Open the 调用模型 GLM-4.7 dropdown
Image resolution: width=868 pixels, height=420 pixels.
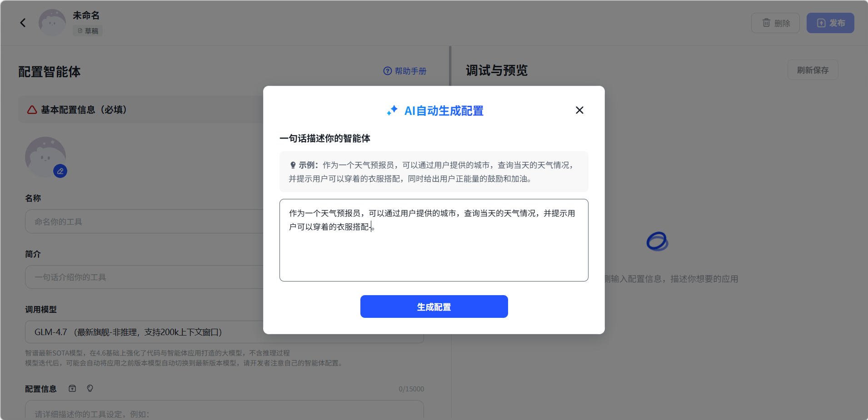[144, 332]
